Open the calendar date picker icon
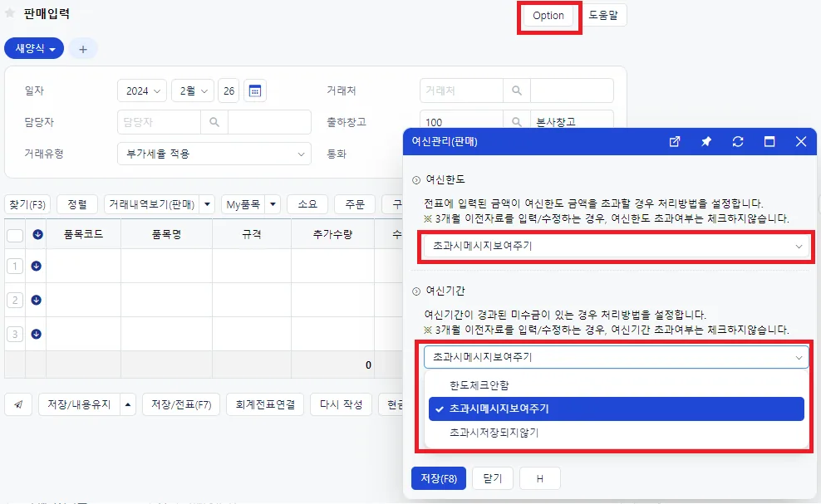The height and width of the screenshot is (504, 821). (x=255, y=91)
